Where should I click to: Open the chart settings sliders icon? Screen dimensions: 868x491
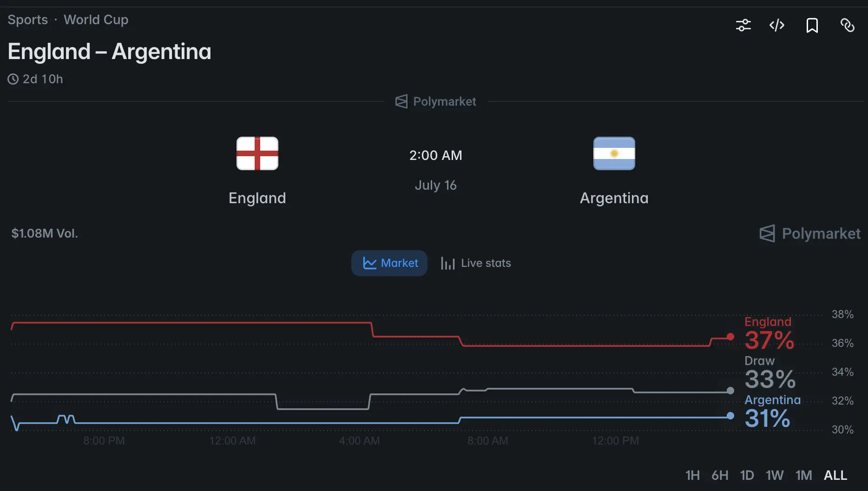(743, 25)
